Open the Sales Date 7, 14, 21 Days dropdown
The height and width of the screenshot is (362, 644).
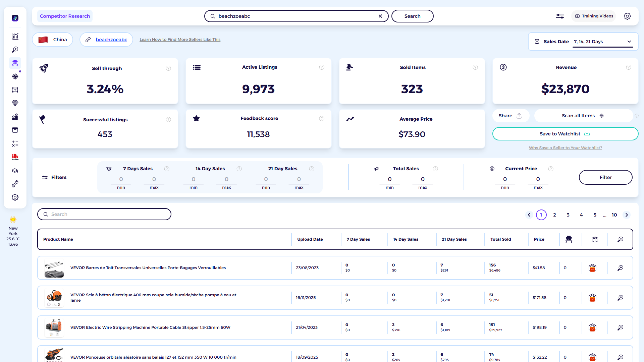(x=603, y=42)
